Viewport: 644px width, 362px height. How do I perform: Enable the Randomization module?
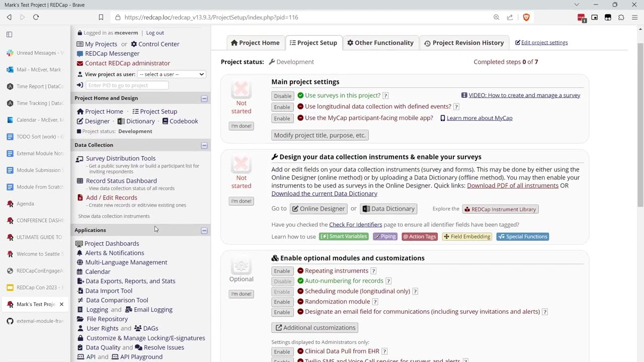tap(282, 302)
